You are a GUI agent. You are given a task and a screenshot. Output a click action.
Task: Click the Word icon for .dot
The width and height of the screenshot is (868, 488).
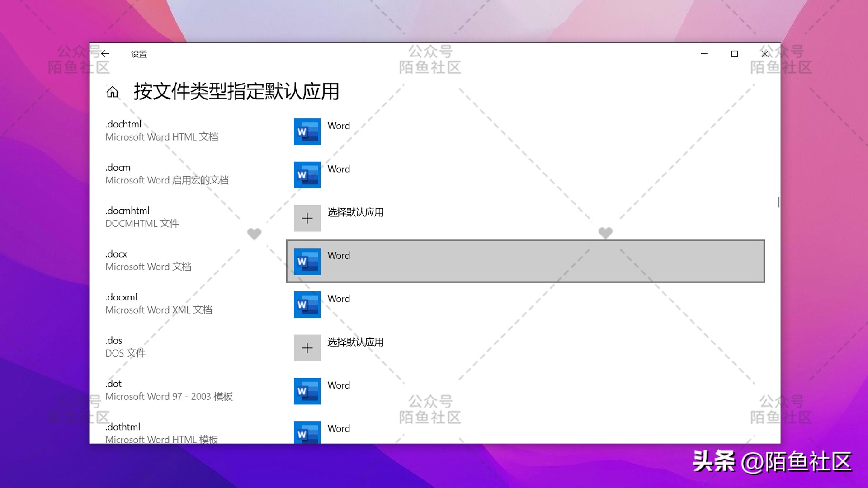(307, 391)
